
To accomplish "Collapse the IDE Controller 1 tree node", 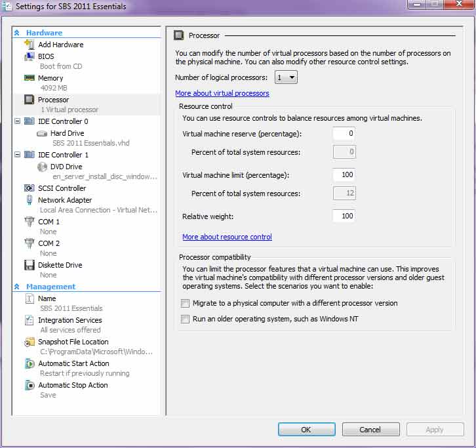I will point(18,155).
